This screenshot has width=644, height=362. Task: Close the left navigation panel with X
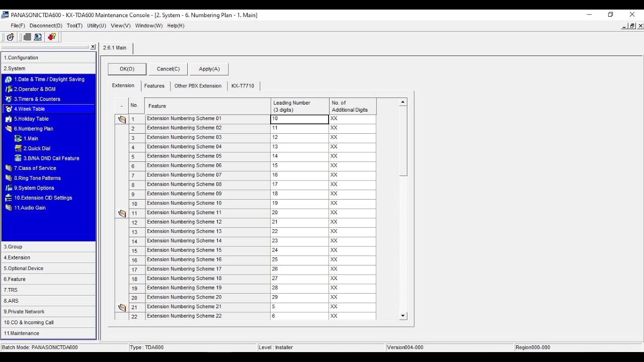coord(93,47)
